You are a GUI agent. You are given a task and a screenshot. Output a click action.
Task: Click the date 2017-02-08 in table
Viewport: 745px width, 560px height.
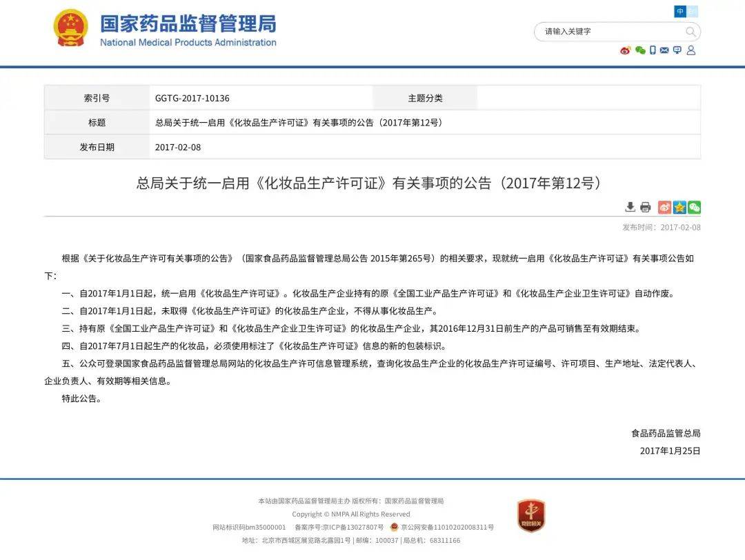click(x=178, y=148)
